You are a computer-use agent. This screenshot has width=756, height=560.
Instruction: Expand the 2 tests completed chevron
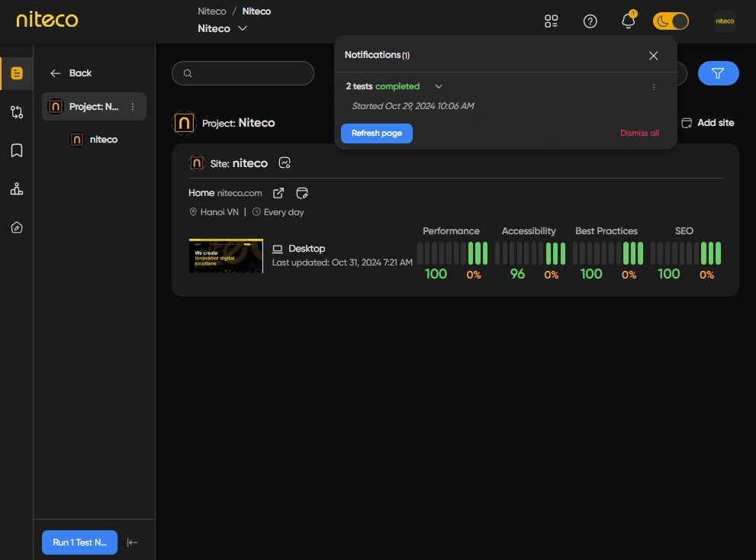[439, 86]
